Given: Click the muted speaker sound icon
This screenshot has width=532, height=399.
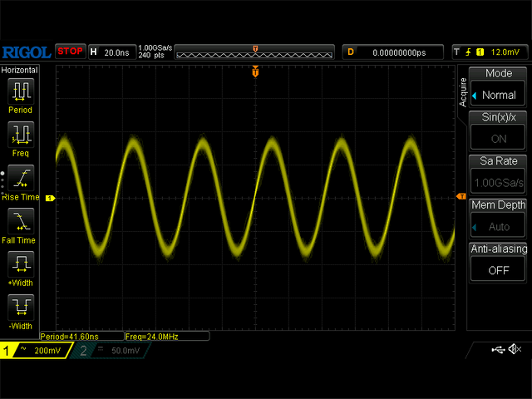Looking at the screenshot, I should 515,350.
